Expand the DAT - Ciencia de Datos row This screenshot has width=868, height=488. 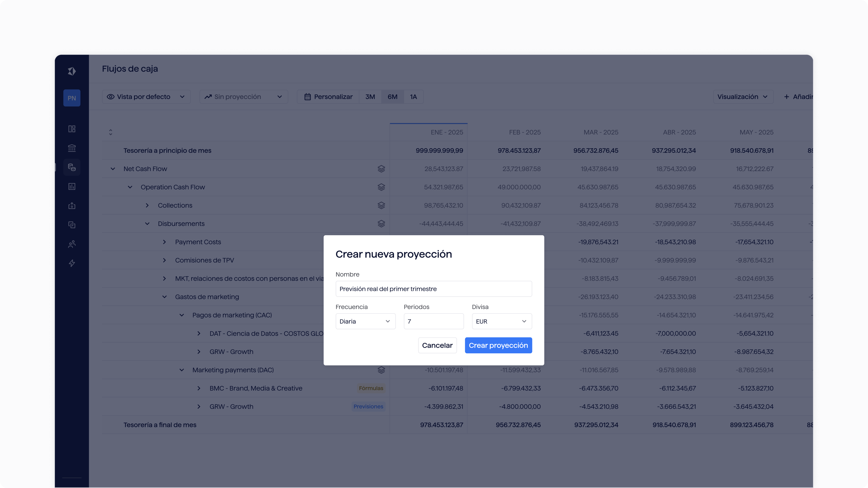click(x=199, y=333)
